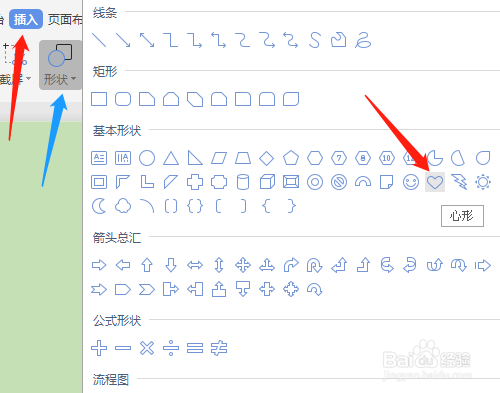The width and height of the screenshot is (500, 393).
Task: Select the pentagon arrow block shape
Action: (x=123, y=289)
